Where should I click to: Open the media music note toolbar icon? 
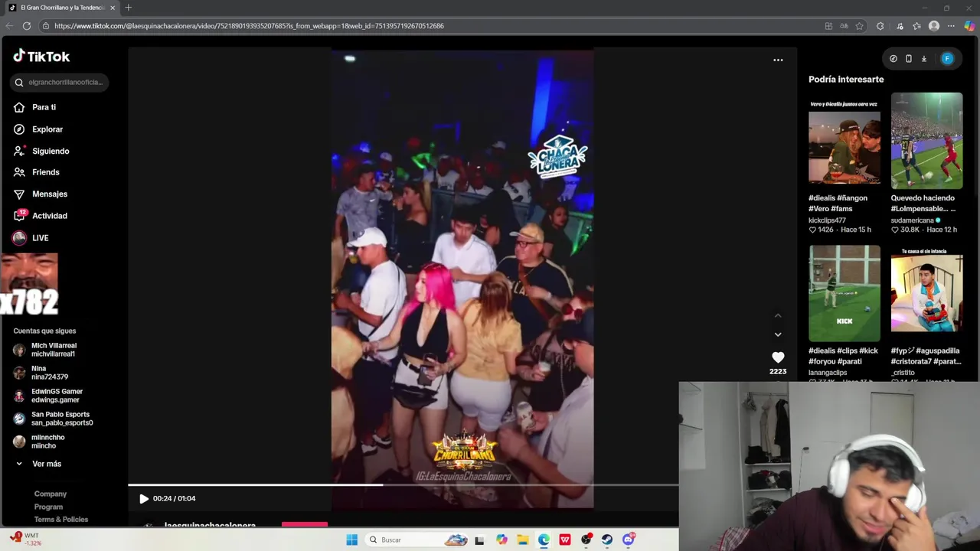(x=900, y=26)
